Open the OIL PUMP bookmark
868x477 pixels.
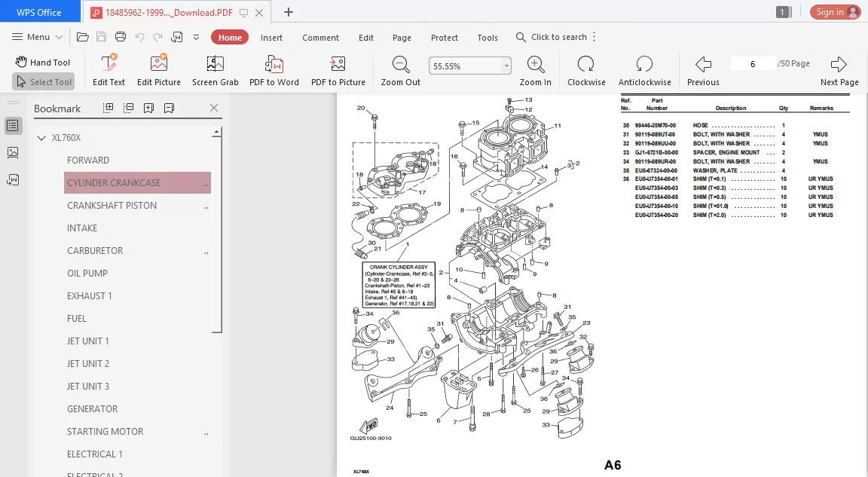pyautogui.click(x=87, y=274)
